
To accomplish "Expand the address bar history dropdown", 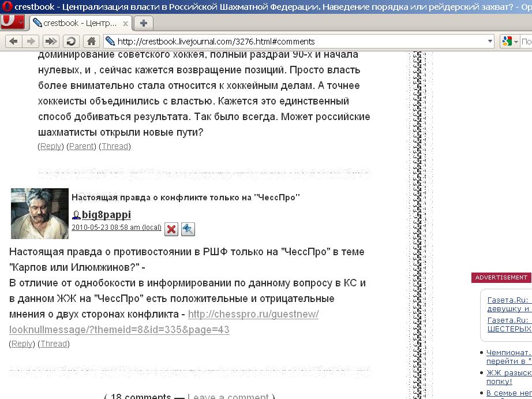I will click(490, 41).
